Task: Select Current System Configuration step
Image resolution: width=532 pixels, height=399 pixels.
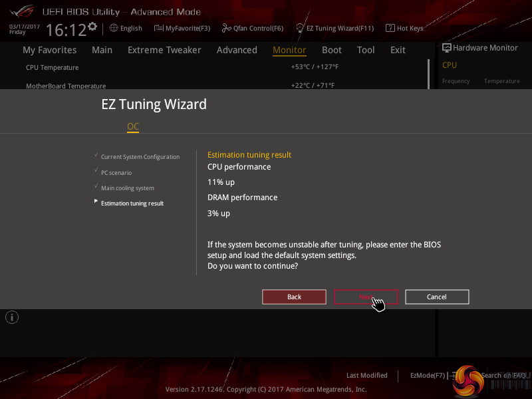Action: 140,157
